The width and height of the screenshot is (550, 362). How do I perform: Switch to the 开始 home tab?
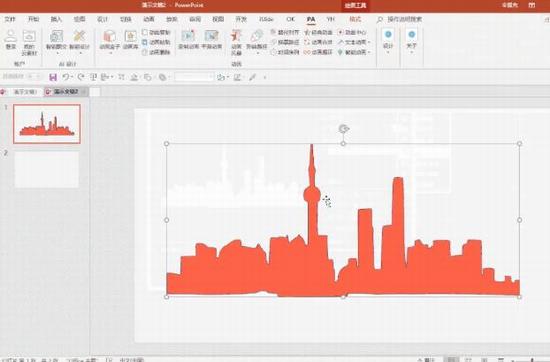(33, 19)
